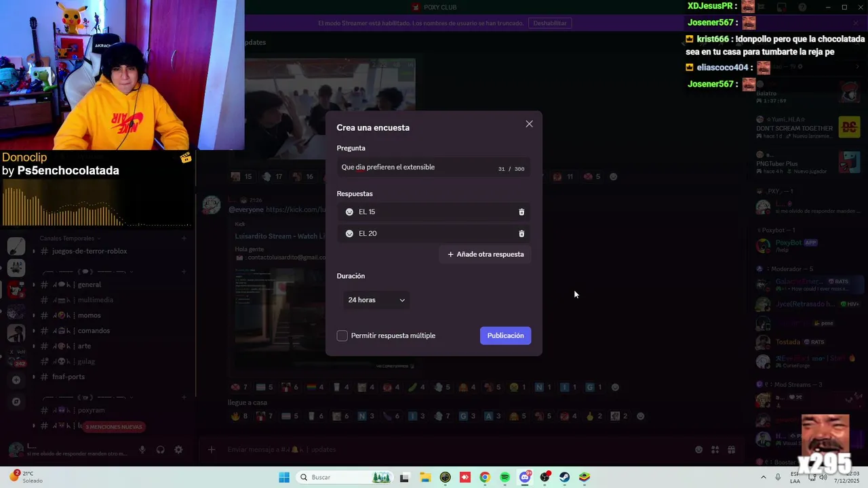868x488 pixels.
Task: Create channel in Canales Temporales with plus
Action: 184,239
